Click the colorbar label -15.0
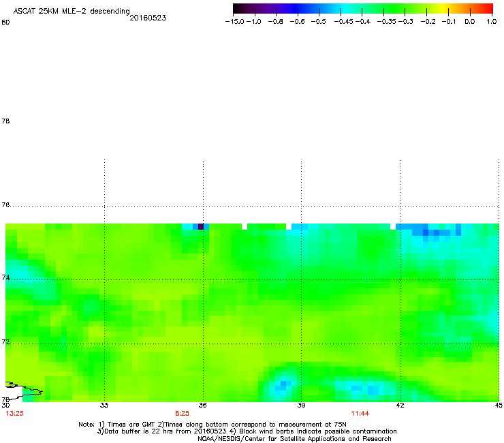 click(235, 22)
